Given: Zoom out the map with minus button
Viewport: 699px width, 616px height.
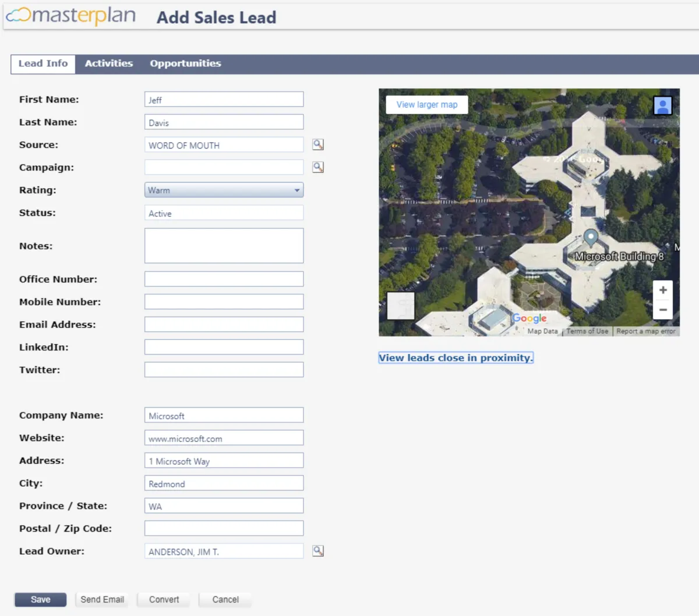Looking at the screenshot, I should [663, 310].
